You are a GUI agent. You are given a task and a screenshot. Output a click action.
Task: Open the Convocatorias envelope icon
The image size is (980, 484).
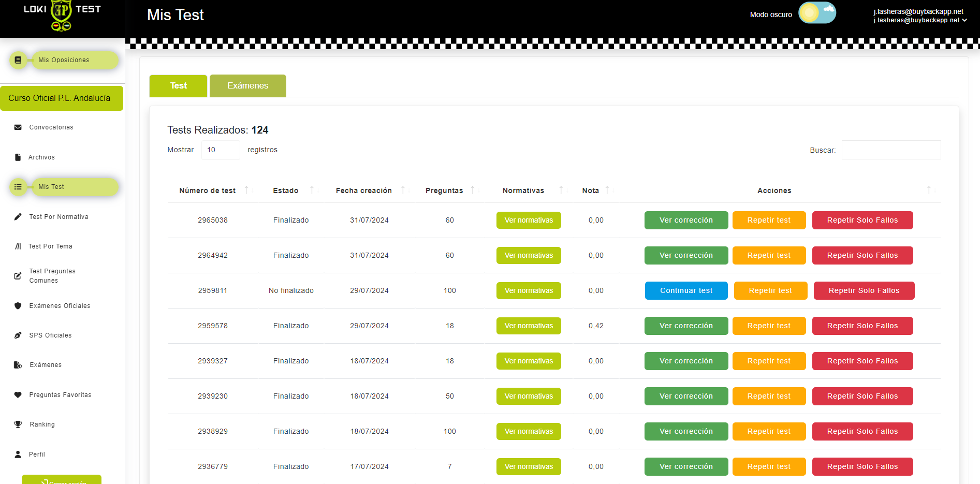tap(18, 127)
